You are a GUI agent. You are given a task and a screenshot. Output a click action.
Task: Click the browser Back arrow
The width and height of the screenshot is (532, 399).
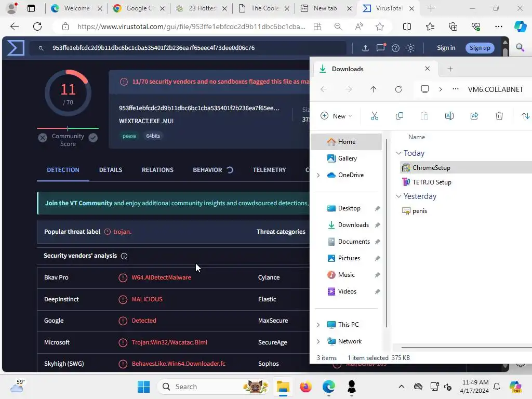(x=14, y=26)
